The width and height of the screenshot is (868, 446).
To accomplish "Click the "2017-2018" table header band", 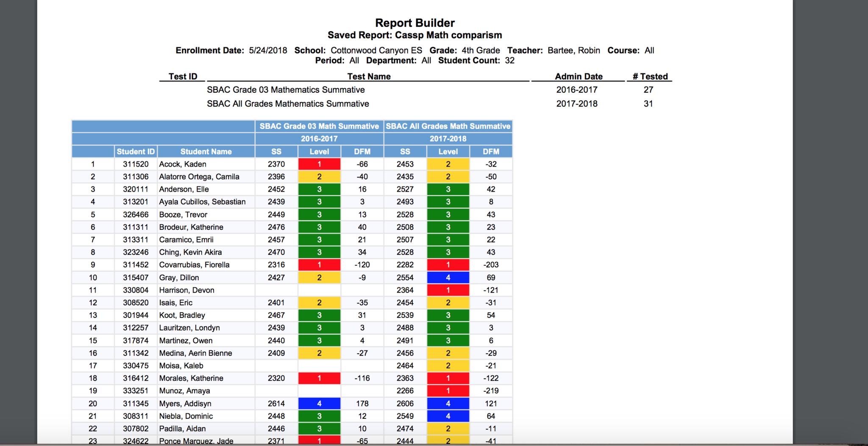I will (448, 139).
